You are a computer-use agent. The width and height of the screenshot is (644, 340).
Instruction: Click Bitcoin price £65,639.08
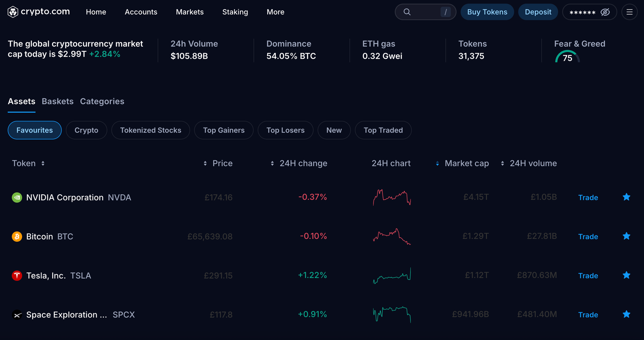[x=210, y=237]
